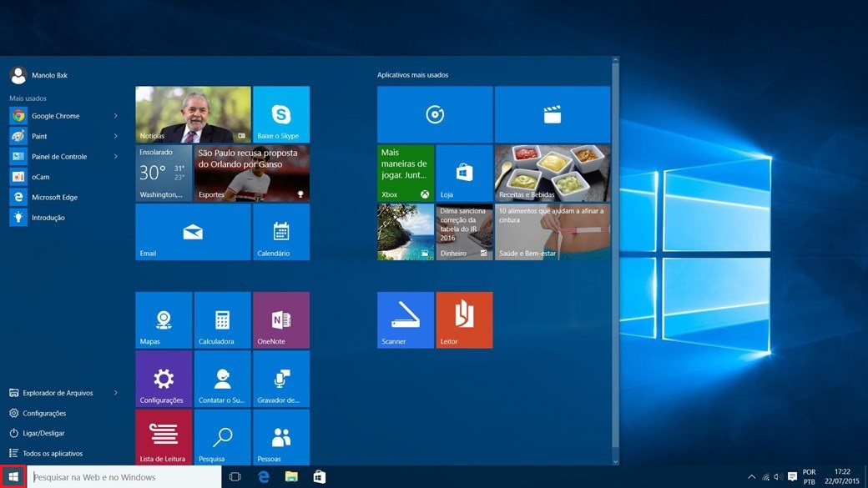Open the Contatar o Suporte tile
868x488 pixels.
point(223,379)
